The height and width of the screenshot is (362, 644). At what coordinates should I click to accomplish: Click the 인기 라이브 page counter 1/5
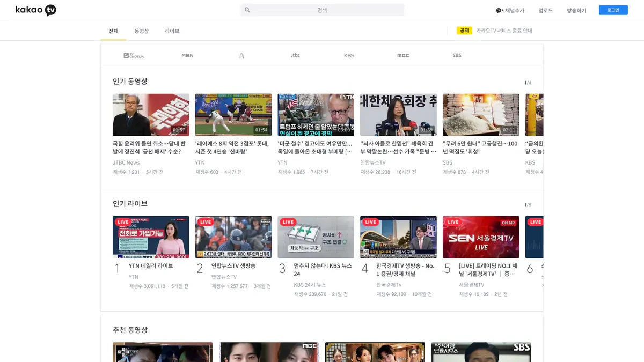pyautogui.click(x=528, y=205)
